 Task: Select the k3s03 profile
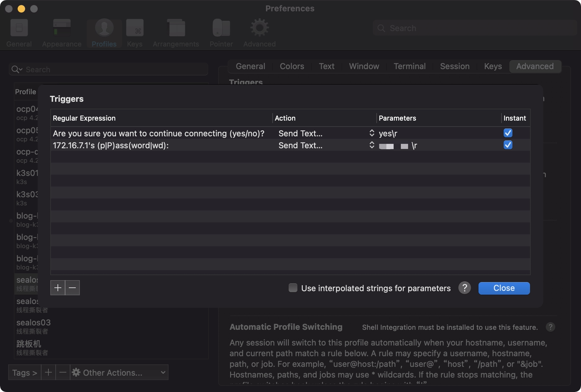[26, 198]
